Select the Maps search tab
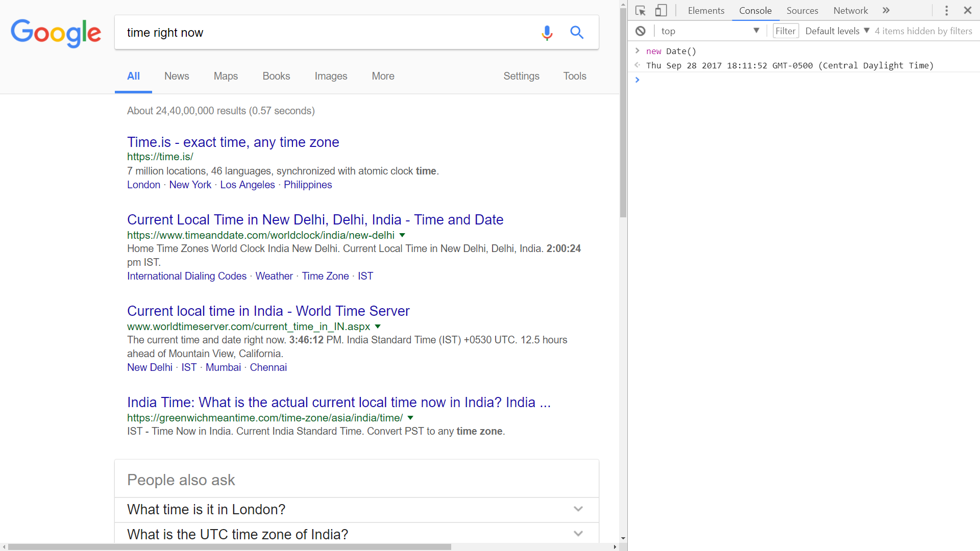This screenshot has width=980, height=551. pyautogui.click(x=226, y=76)
